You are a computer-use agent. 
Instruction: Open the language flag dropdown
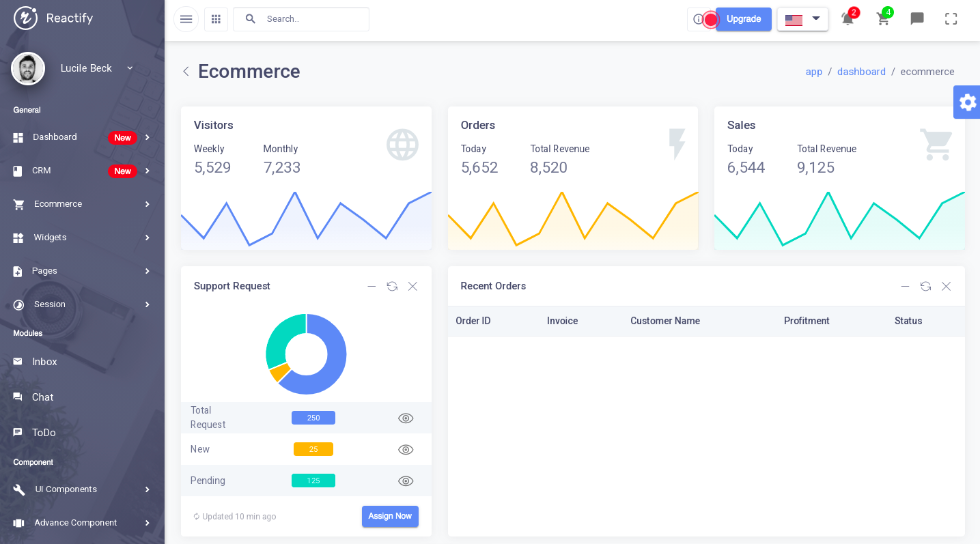pyautogui.click(x=802, y=19)
